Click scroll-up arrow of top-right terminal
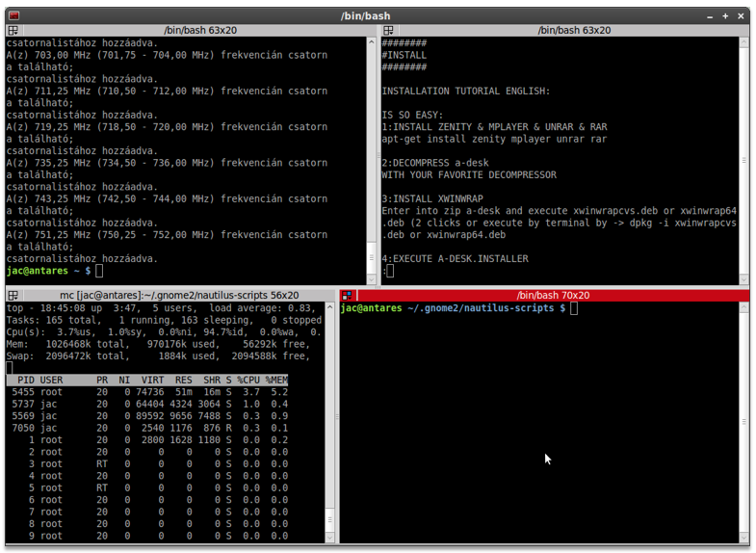This screenshot has width=756, height=553. pos(743,42)
